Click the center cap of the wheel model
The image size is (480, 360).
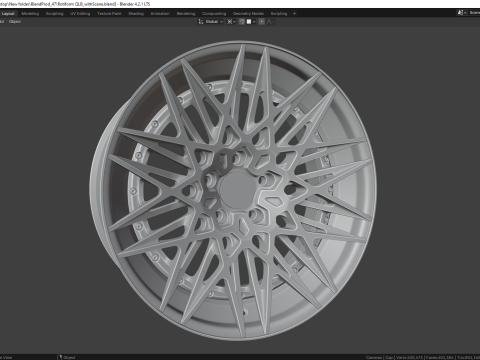tap(237, 189)
